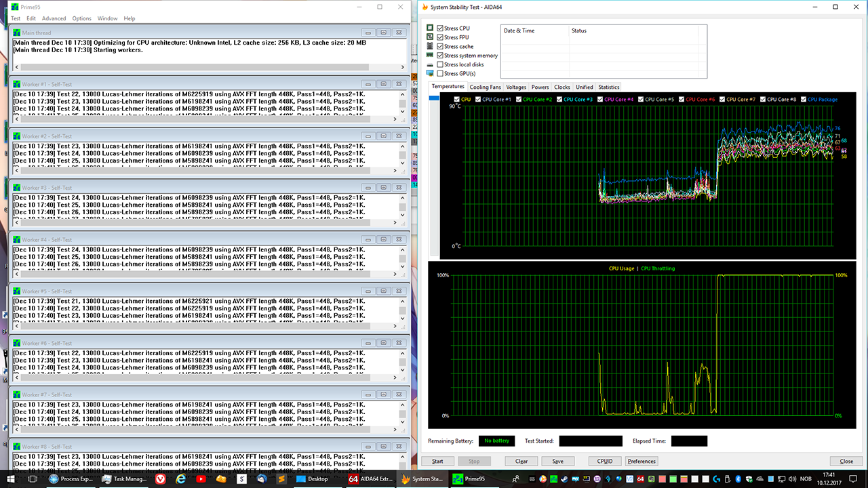868x488 pixels.
Task: Click the Prime95 title bar icon
Action: click(14, 7)
